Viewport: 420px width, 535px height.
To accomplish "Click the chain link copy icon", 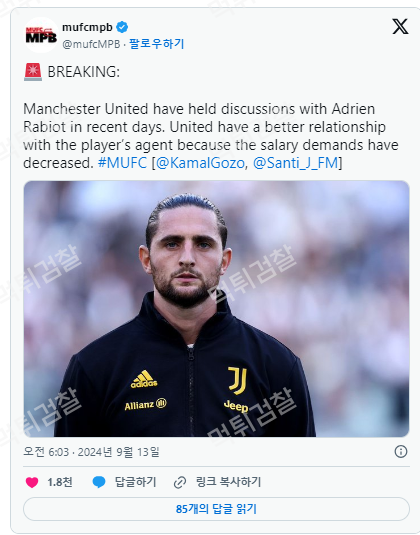I will click(x=180, y=482).
